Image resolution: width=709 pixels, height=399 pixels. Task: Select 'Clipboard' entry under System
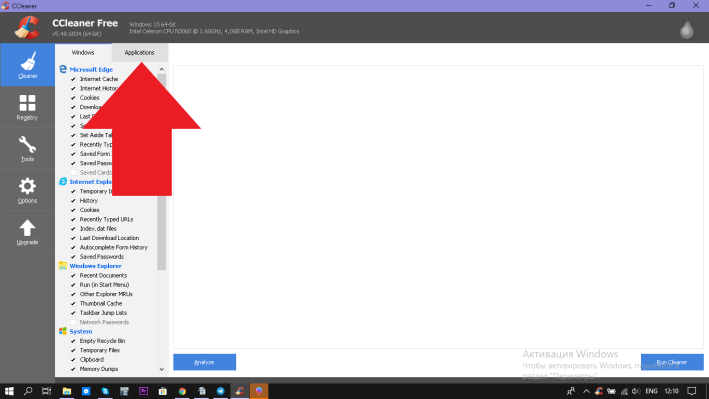[92, 360]
